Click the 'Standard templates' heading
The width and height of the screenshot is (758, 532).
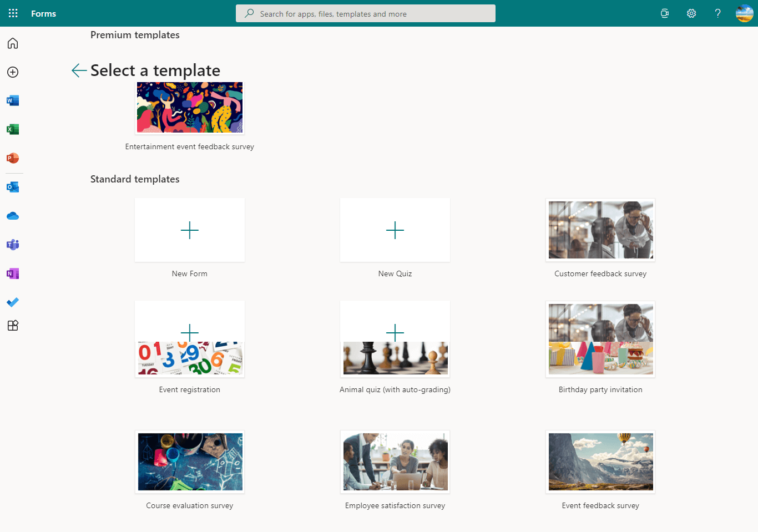[135, 179]
